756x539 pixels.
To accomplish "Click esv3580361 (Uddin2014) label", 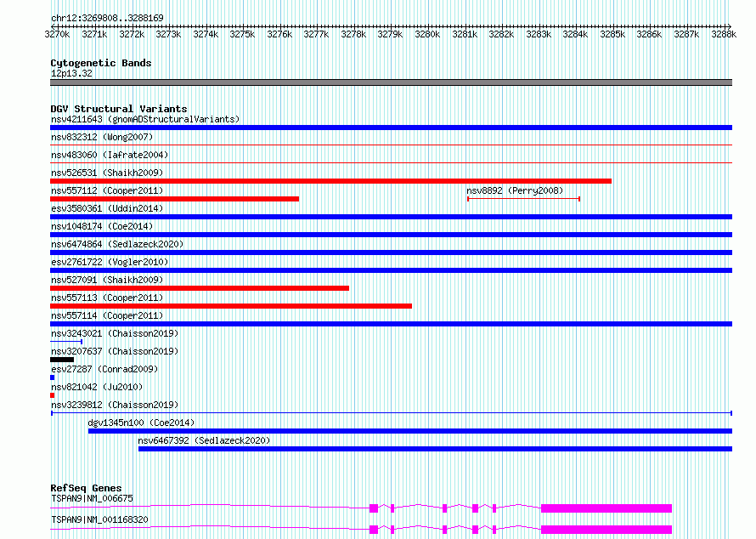I will [107, 208].
